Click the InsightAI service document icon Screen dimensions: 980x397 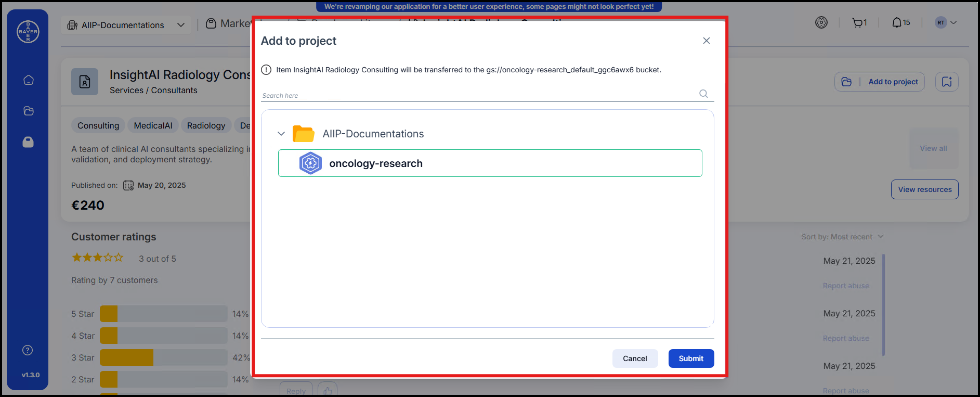[85, 82]
